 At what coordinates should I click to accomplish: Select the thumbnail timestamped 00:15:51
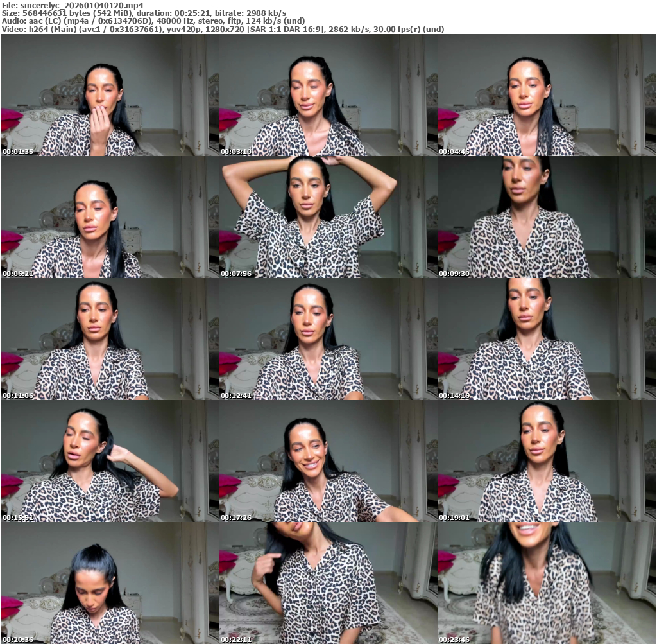pyautogui.click(x=110, y=461)
